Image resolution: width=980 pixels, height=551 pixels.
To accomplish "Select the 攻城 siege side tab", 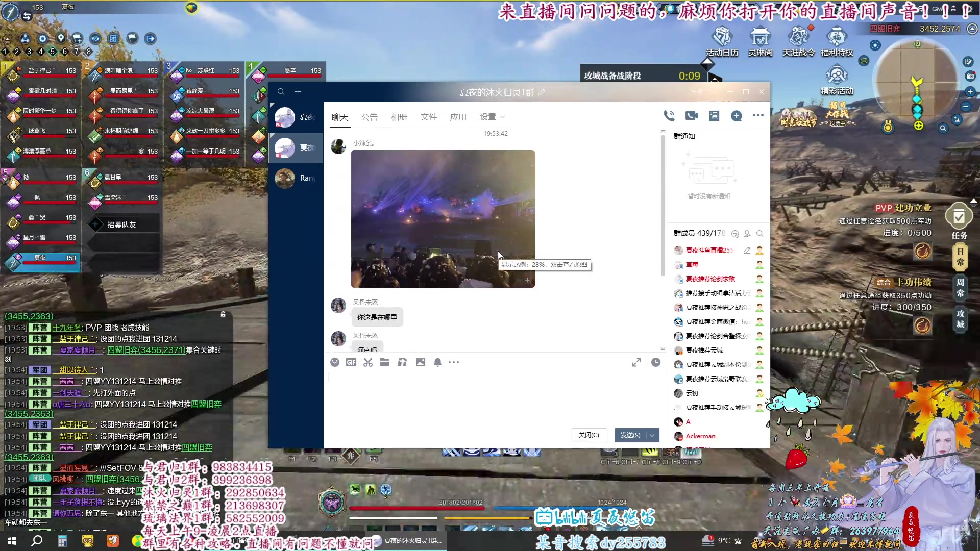I will [x=960, y=319].
